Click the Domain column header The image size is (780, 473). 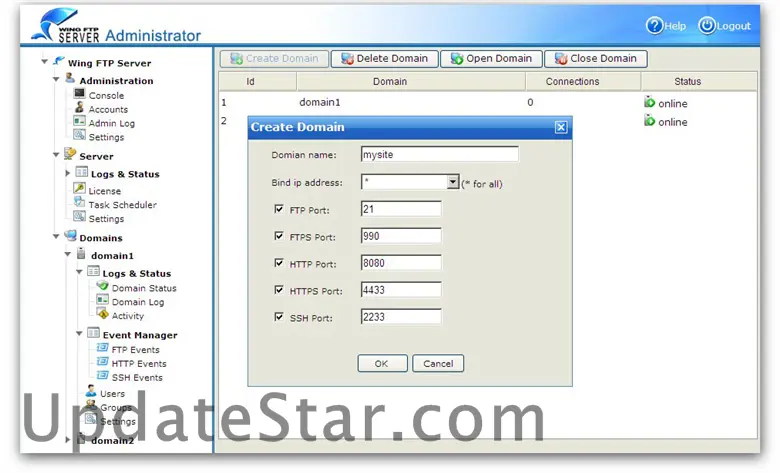pyautogui.click(x=411, y=81)
